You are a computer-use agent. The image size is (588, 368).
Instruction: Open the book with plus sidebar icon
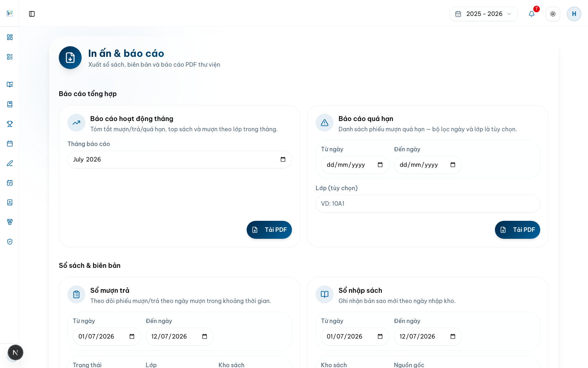coord(10,202)
